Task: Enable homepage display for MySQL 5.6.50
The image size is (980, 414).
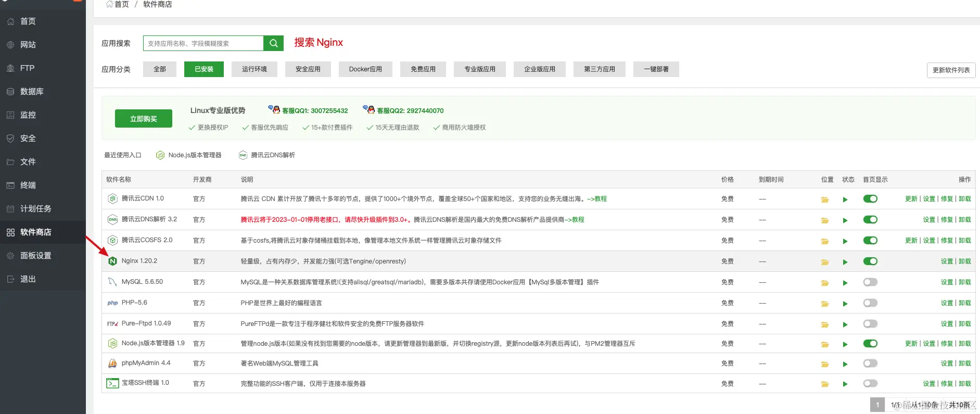Action: [870, 282]
